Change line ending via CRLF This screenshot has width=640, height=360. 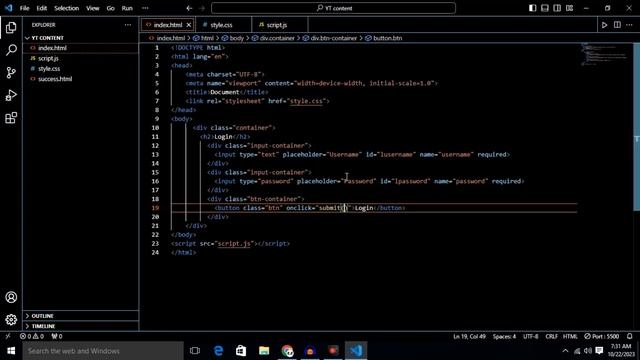[x=551, y=336]
